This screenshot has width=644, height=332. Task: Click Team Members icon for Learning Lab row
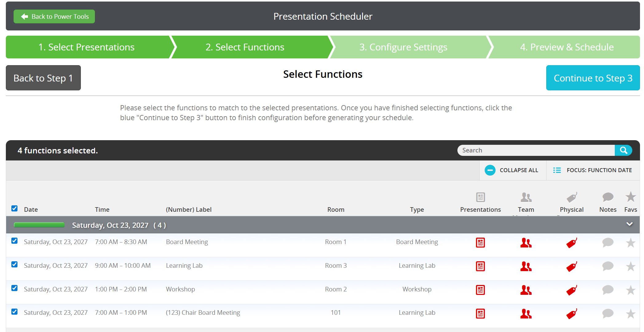(x=526, y=266)
